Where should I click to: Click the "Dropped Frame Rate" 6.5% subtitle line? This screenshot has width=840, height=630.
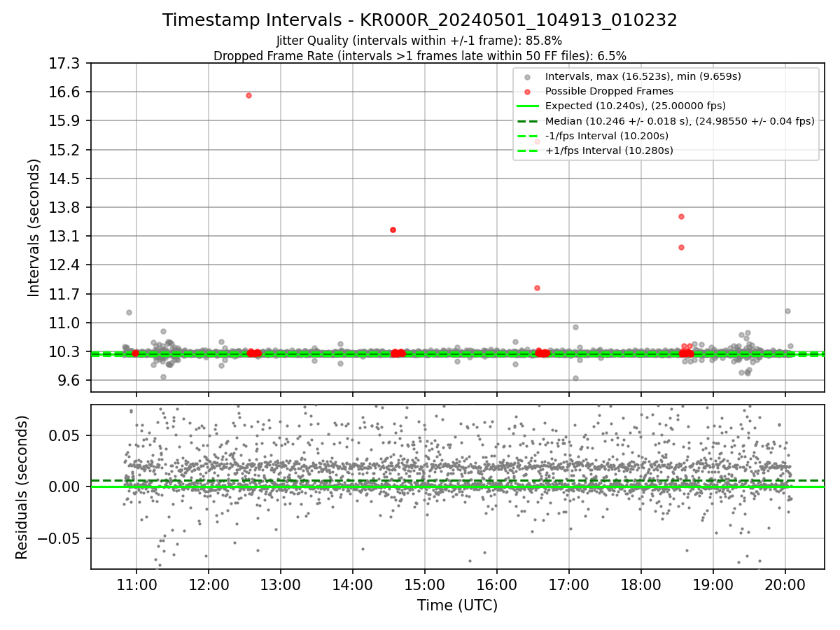420,55
